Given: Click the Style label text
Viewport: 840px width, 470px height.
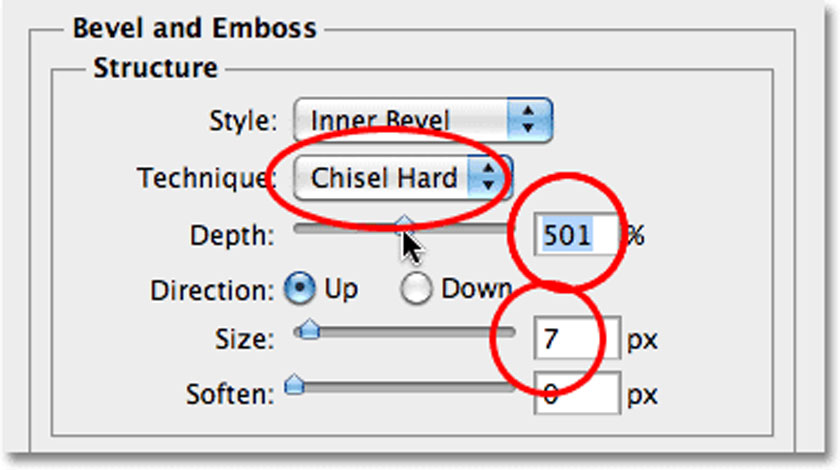Looking at the screenshot, I should pyautogui.click(x=243, y=121).
